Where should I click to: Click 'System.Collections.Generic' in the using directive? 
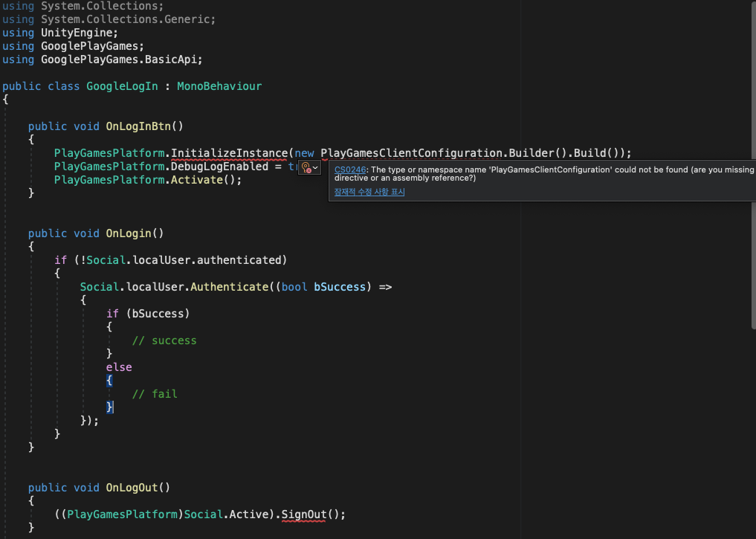coord(126,19)
